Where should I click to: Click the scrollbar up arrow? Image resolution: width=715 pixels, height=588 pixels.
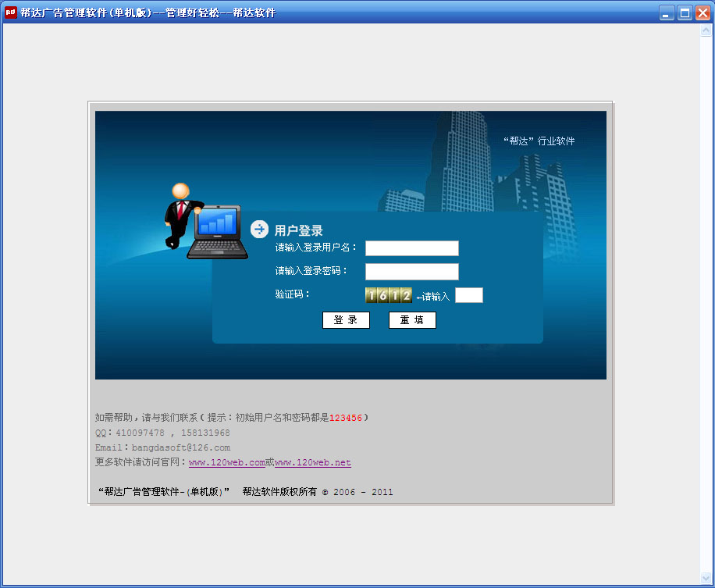point(706,30)
